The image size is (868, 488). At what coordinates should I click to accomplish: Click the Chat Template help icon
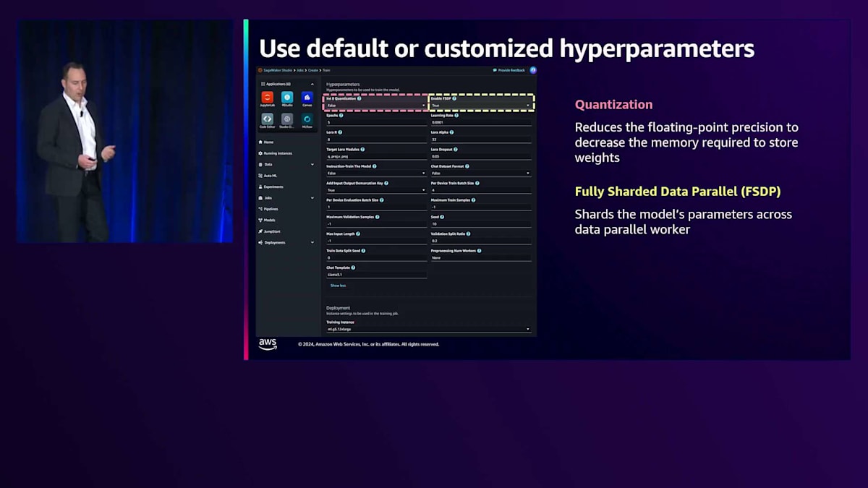(353, 267)
